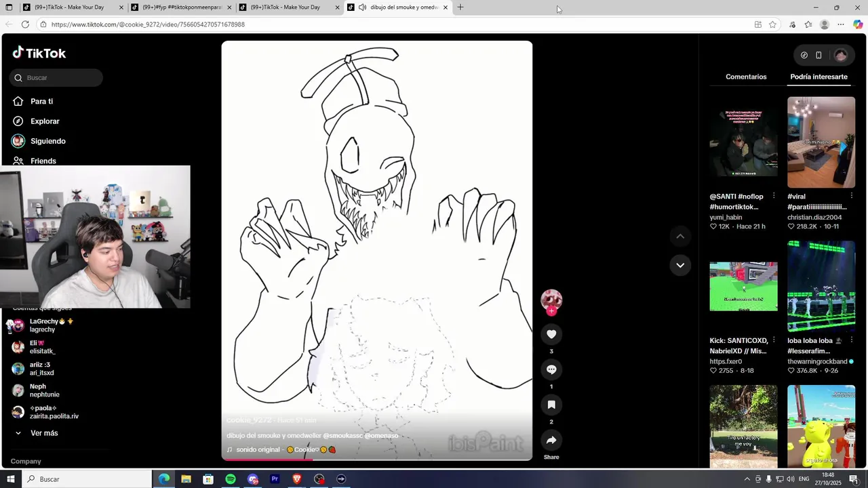Go to next video with down arrow
Image resolution: width=868 pixels, height=488 pixels.
[x=680, y=265]
